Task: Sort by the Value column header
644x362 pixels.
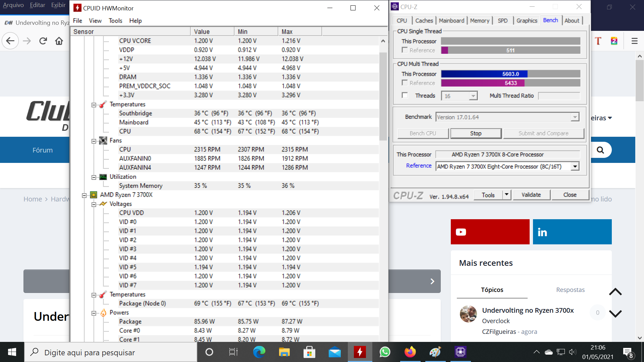Action: 212,32
